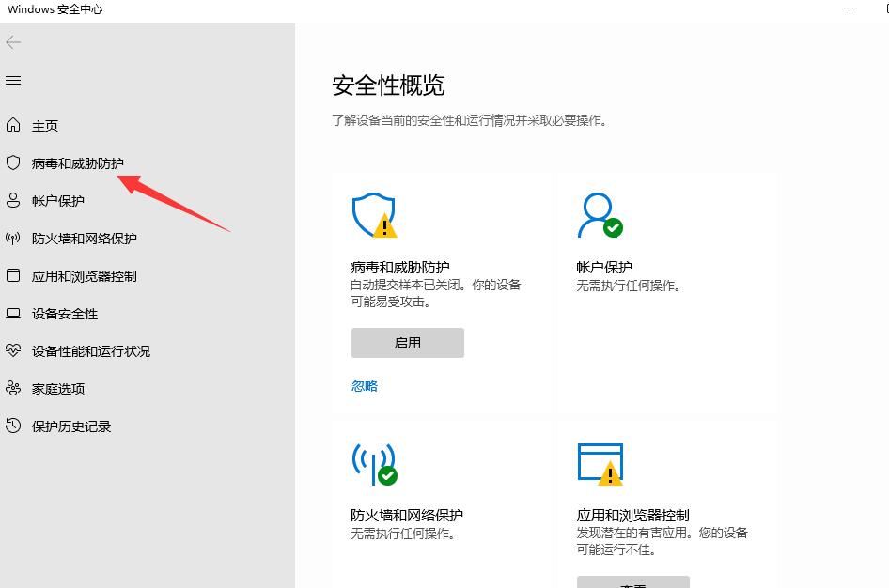Click the 帐户保护 card title
Viewport: 889px width, 588px height.
click(604, 267)
